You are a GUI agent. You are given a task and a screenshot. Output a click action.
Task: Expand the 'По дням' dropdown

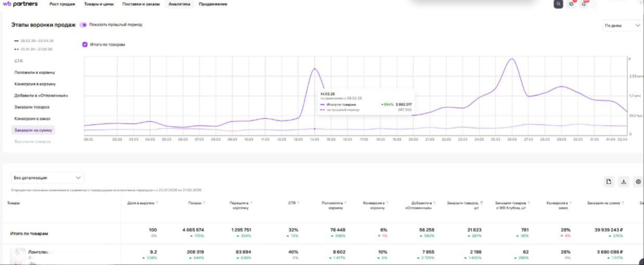click(x=622, y=25)
